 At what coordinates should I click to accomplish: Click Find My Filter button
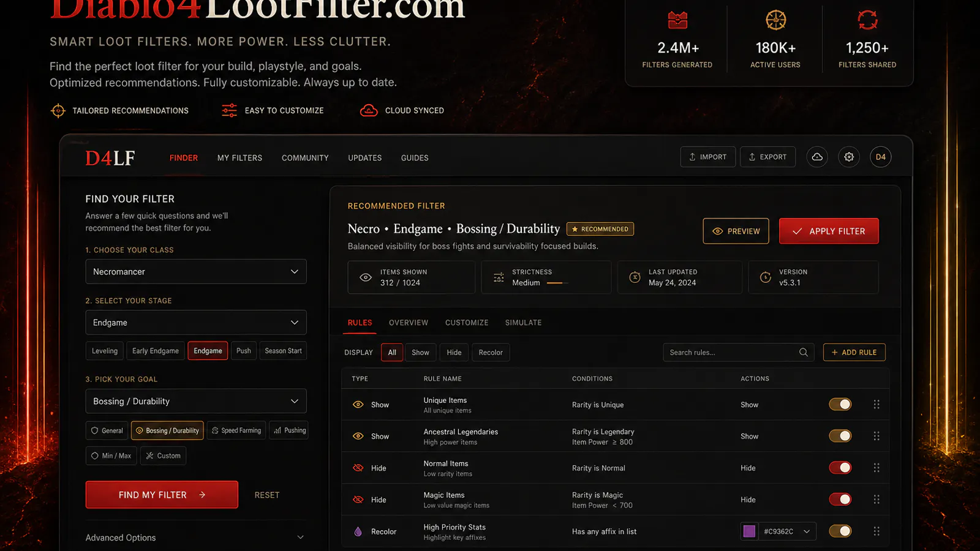(162, 495)
